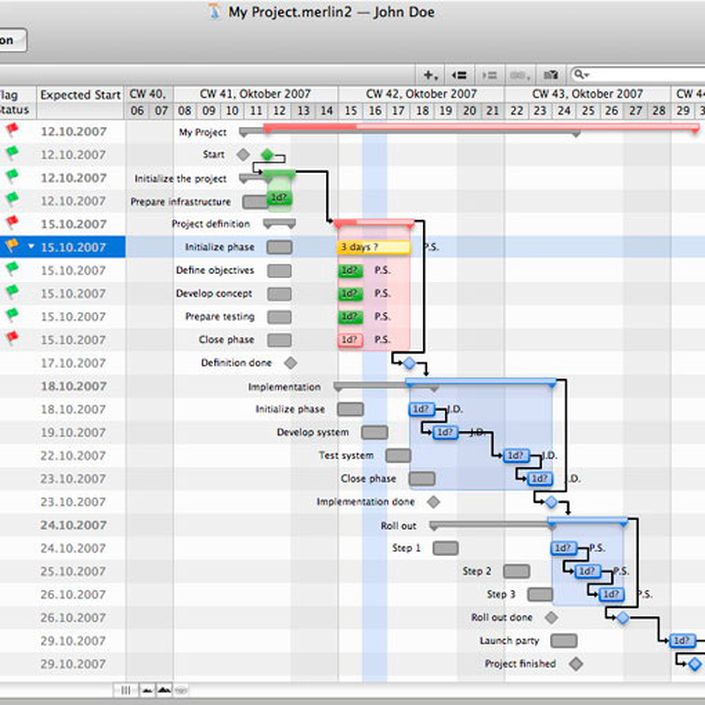Click the green flag for Define objectives
The height and width of the screenshot is (705, 705).
[12, 268]
